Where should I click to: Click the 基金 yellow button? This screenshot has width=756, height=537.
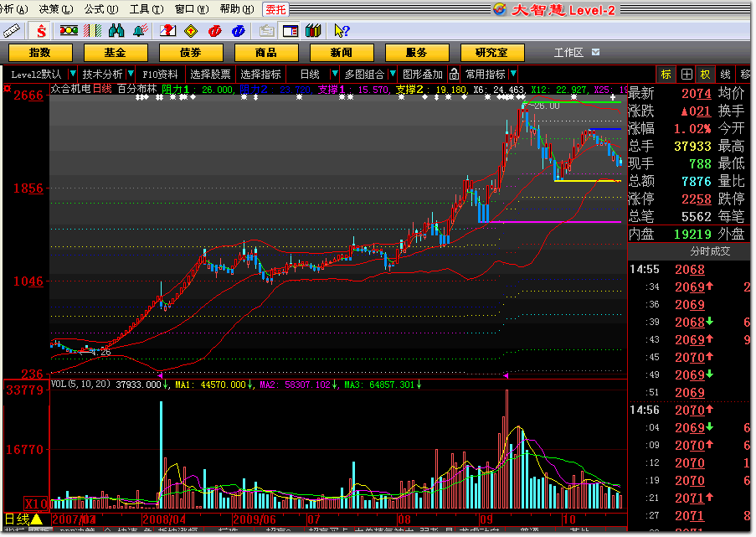tap(116, 53)
